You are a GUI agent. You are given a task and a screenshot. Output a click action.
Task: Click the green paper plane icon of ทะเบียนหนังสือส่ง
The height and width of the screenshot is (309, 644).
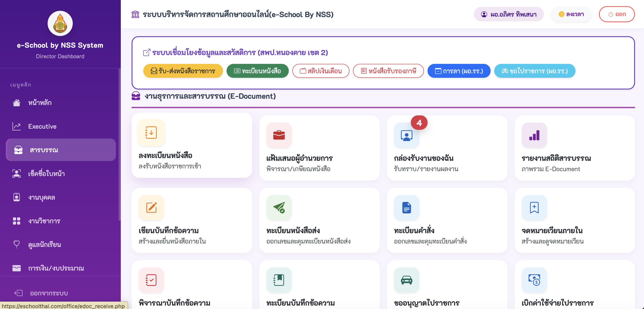coord(279,208)
